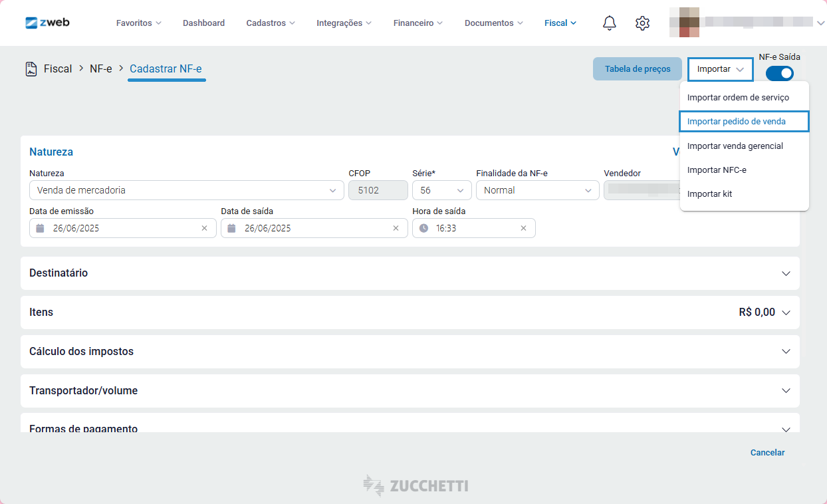
Task: Choose Importar NFC-e from menu
Action: (717, 170)
